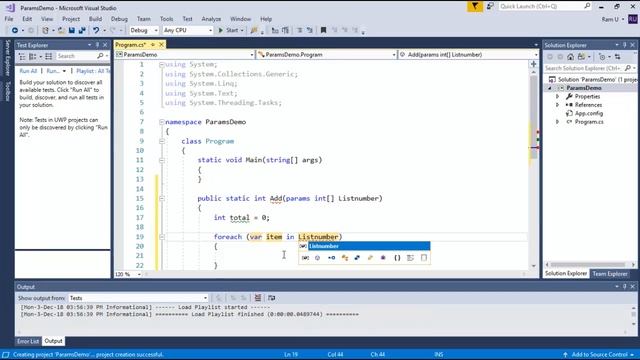This screenshot has width=640, height=360.
Task: Select App.config in Solution Explorer
Action: [x=589, y=113]
